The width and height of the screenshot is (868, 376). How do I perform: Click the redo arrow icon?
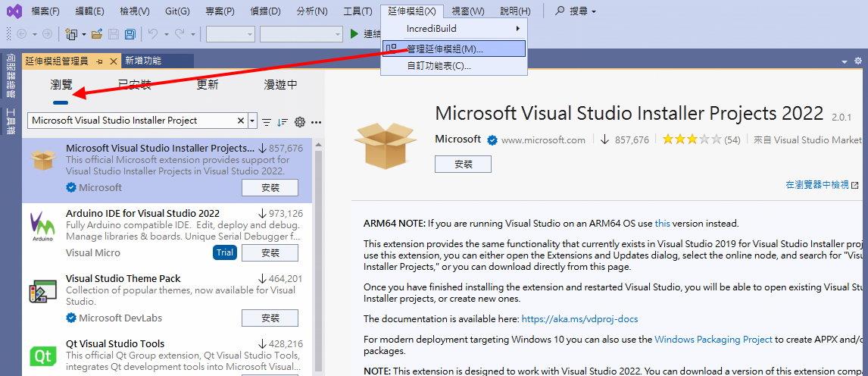tap(180, 34)
